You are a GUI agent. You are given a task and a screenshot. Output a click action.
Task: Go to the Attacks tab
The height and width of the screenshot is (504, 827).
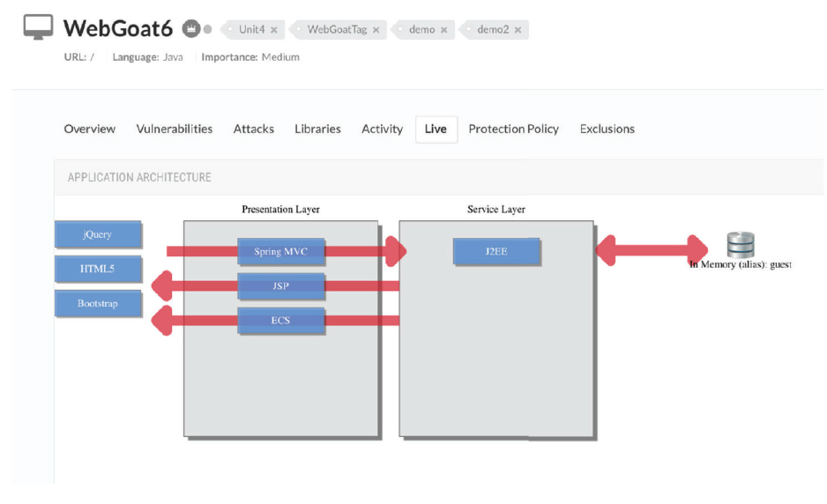[x=254, y=129]
